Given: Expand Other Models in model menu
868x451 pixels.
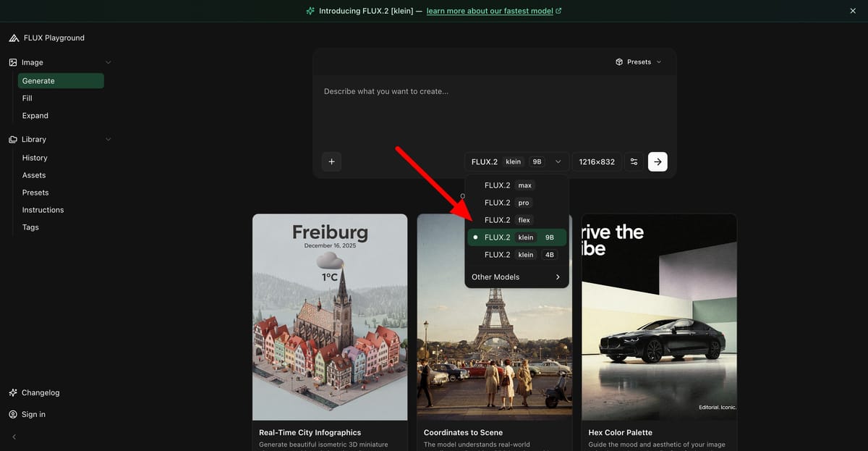Looking at the screenshot, I should point(515,277).
